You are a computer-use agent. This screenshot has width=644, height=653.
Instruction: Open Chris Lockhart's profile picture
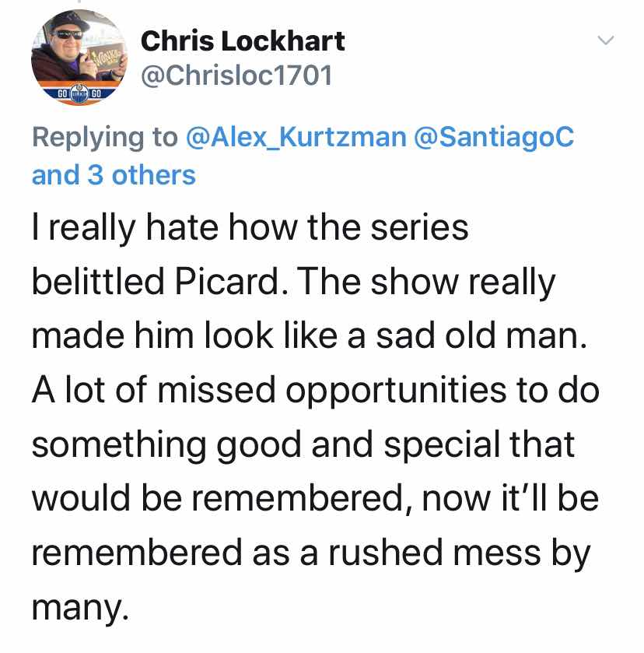click(x=79, y=58)
